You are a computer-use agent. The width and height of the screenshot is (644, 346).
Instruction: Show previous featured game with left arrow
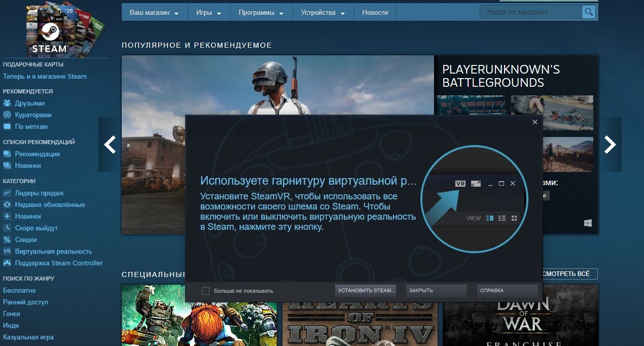point(110,145)
